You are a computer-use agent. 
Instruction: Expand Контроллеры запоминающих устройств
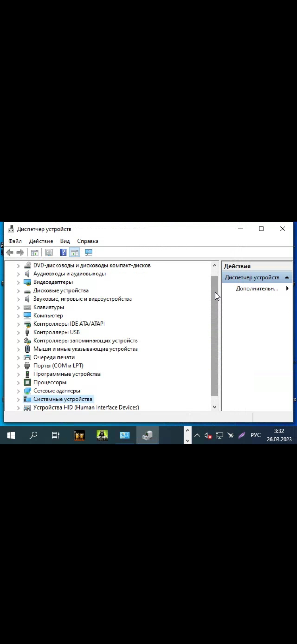click(x=18, y=341)
